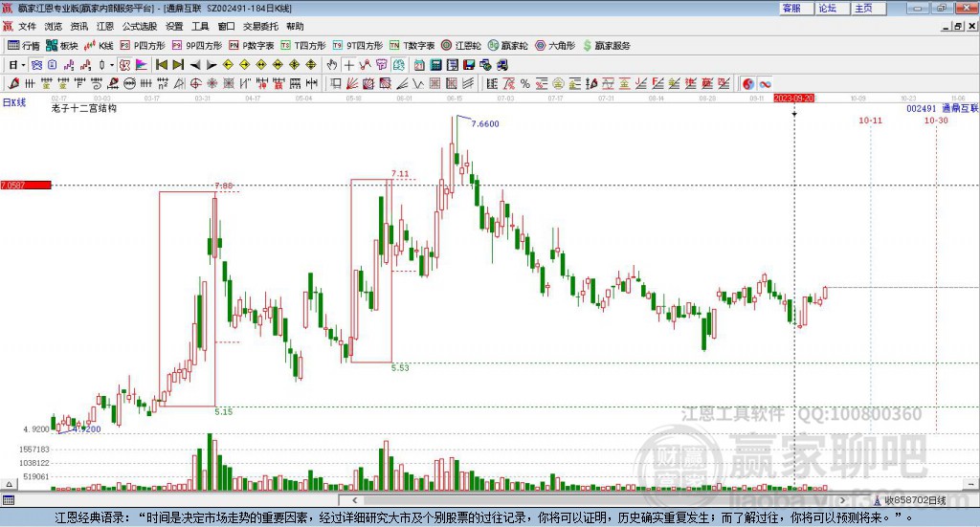Open the P四方形 tool

click(x=143, y=46)
